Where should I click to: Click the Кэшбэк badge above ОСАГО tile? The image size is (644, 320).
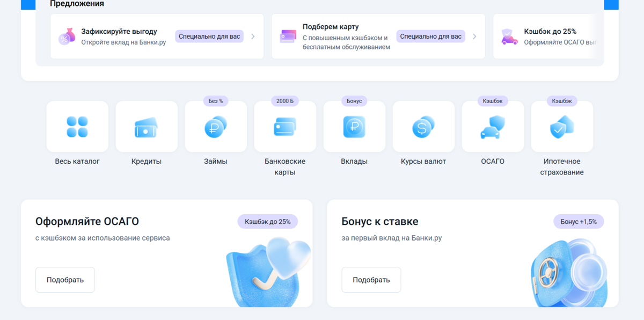coord(493,101)
